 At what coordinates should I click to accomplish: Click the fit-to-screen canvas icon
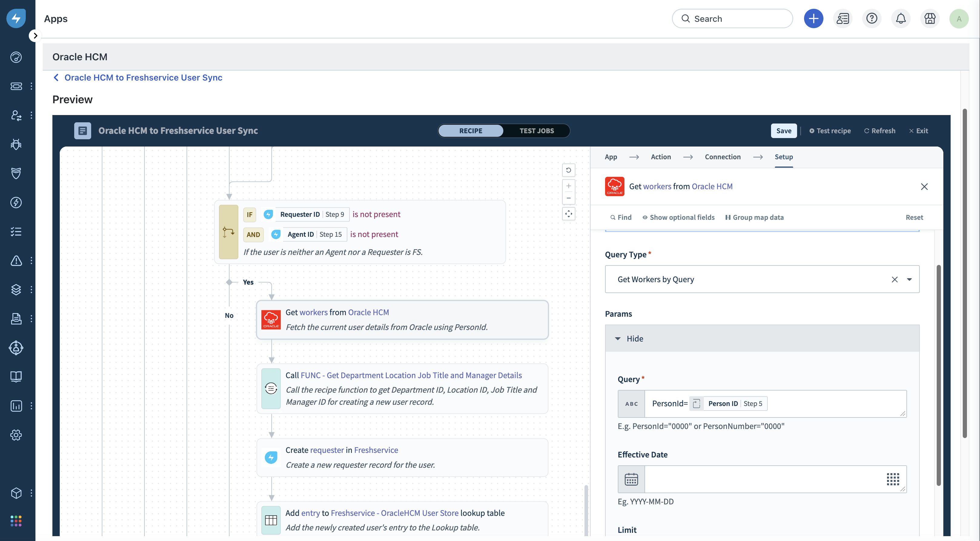(568, 214)
